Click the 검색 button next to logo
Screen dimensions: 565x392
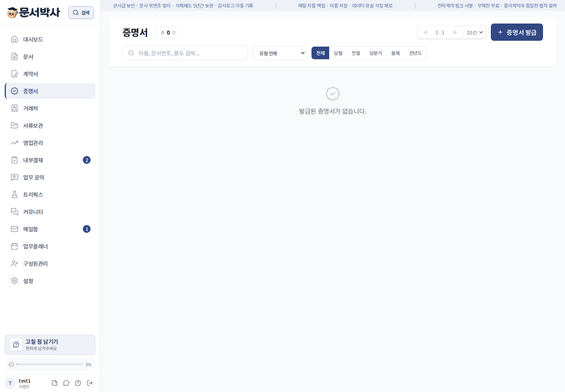coord(81,13)
